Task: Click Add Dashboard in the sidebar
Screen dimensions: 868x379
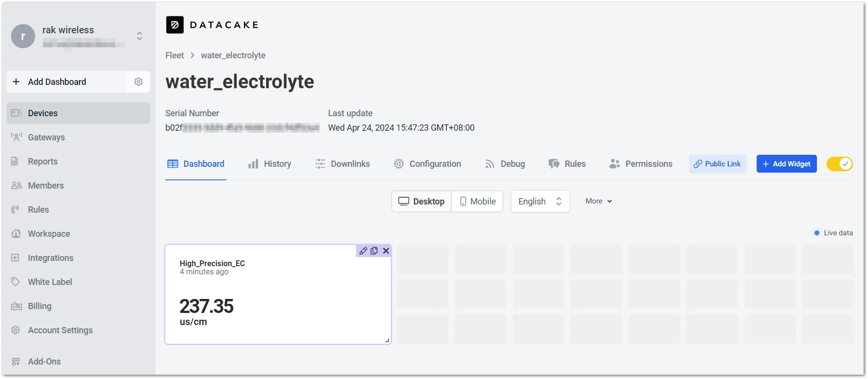Action: pyautogui.click(x=67, y=81)
